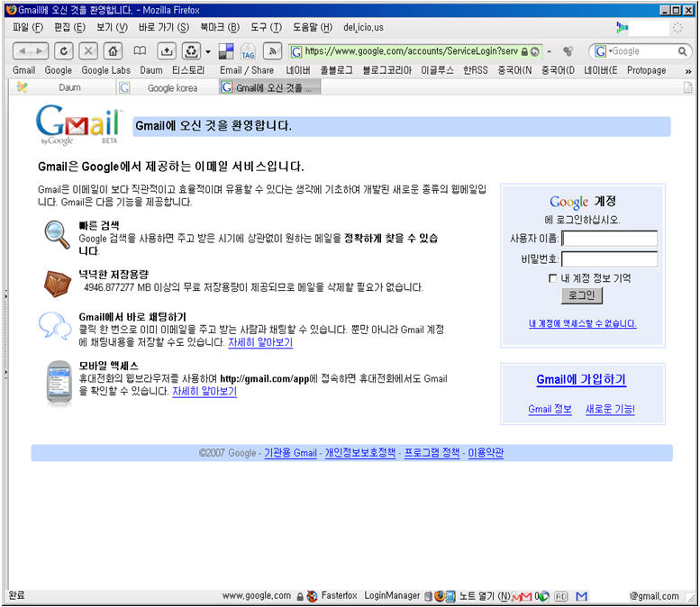Open the Email / Share bookmark

(x=247, y=70)
